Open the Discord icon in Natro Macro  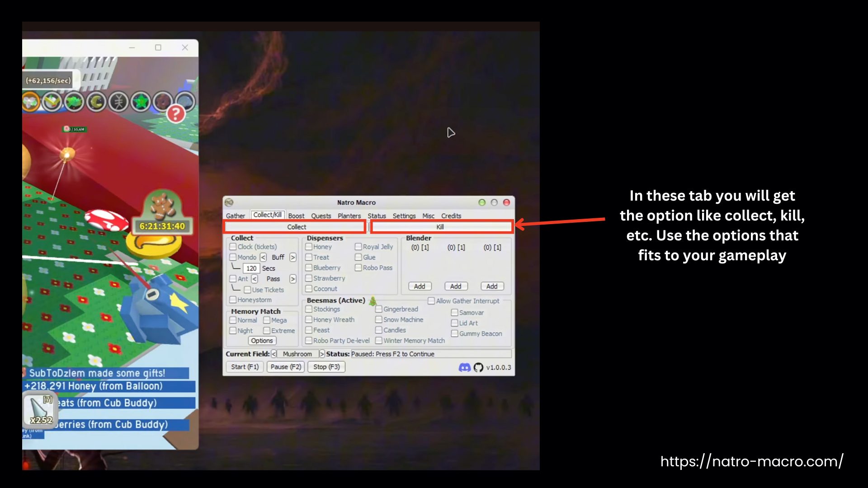coord(464,367)
